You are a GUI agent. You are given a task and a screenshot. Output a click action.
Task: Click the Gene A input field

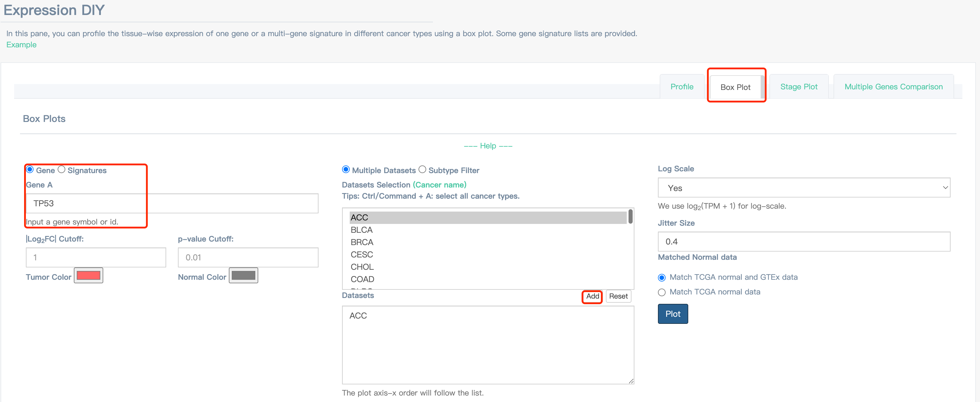click(x=172, y=203)
